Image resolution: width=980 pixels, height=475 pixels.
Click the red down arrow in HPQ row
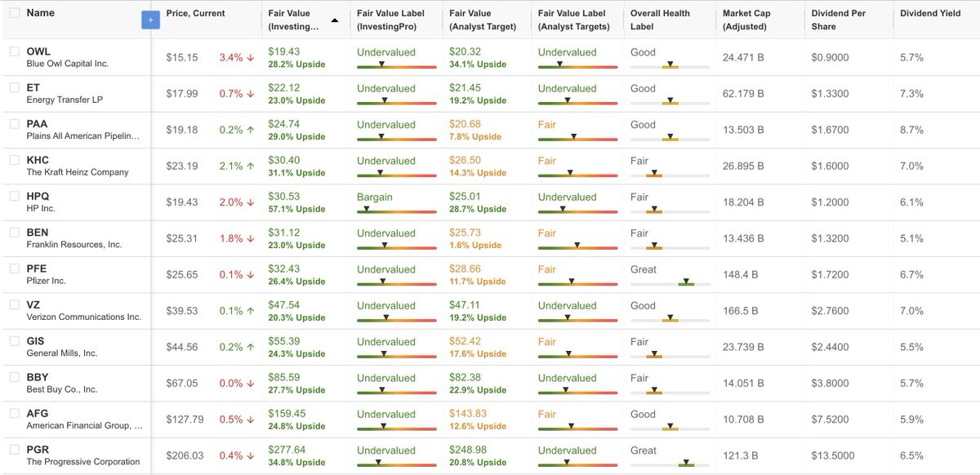point(251,202)
